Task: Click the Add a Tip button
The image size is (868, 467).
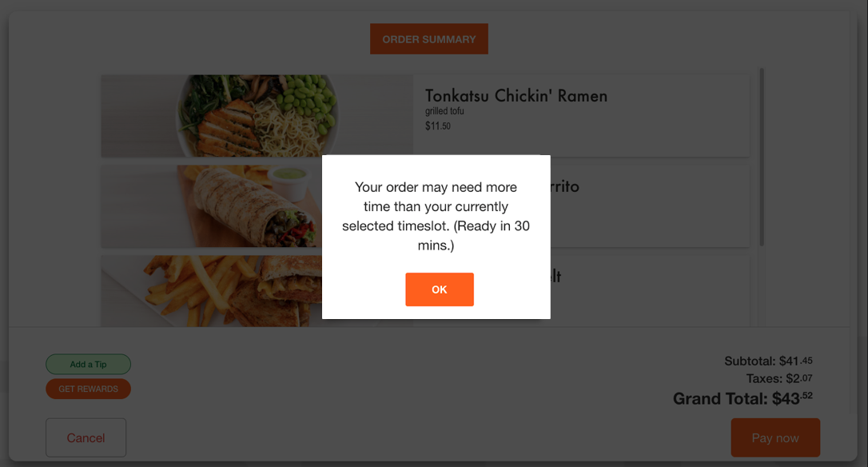Action: (88, 364)
